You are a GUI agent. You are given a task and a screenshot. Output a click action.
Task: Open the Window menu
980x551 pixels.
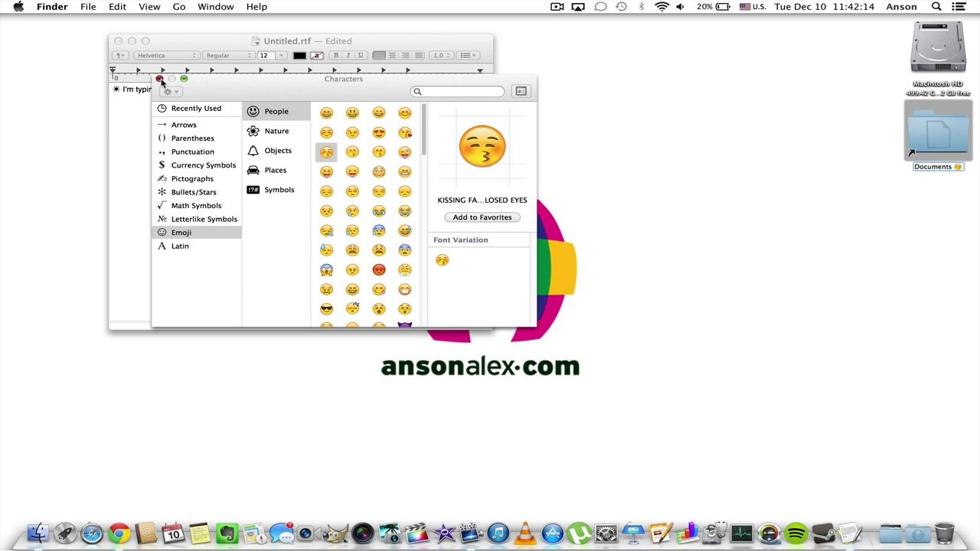point(216,7)
